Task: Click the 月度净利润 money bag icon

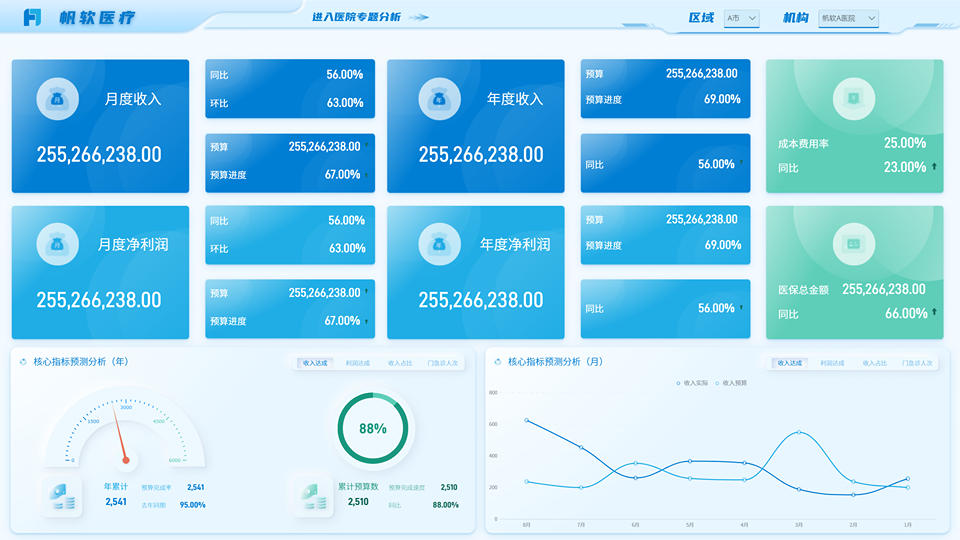Action: (x=58, y=244)
